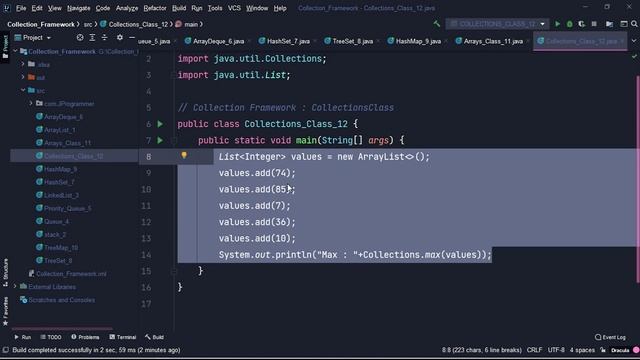Select LinkedList_2 in the project tree
This screenshot has height=360, width=640.
point(62,195)
